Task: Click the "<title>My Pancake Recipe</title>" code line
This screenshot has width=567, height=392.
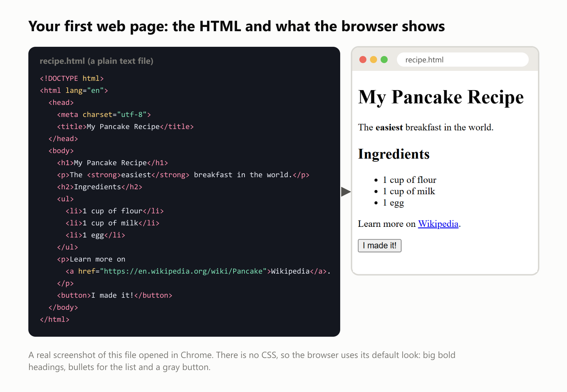Action: pyautogui.click(x=125, y=127)
